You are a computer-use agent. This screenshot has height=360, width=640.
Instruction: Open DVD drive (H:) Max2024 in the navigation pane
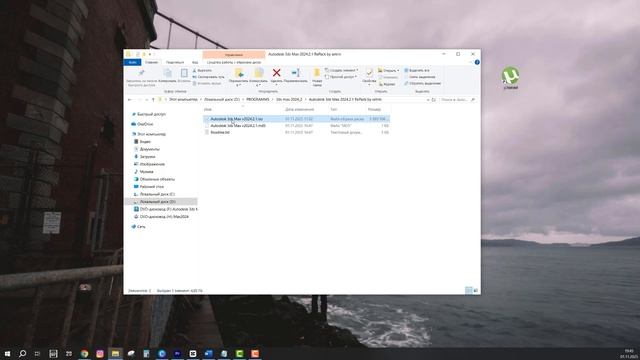point(164,217)
